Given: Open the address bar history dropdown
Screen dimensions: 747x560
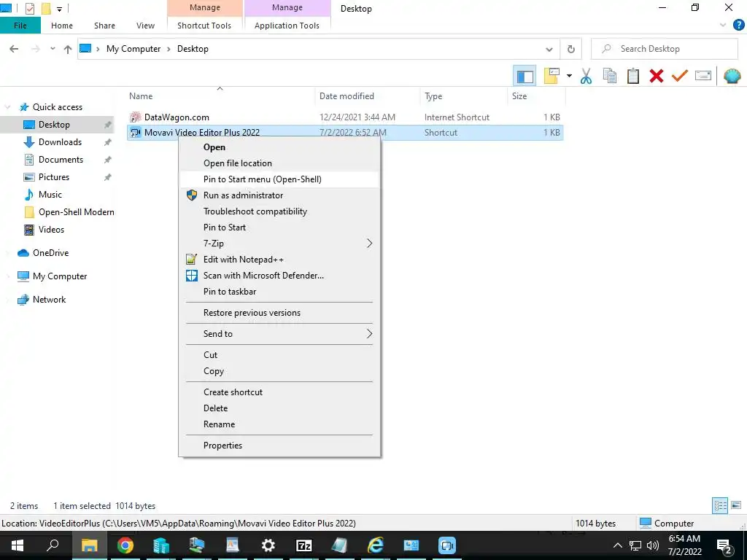Looking at the screenshot, I should (x=549, y=49).
